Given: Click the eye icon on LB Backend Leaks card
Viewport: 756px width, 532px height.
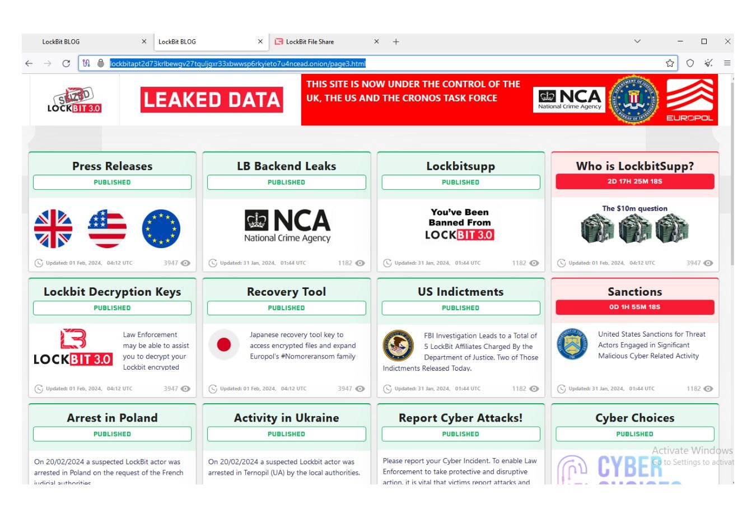Looking at the screenshot, I should point(360,263).
